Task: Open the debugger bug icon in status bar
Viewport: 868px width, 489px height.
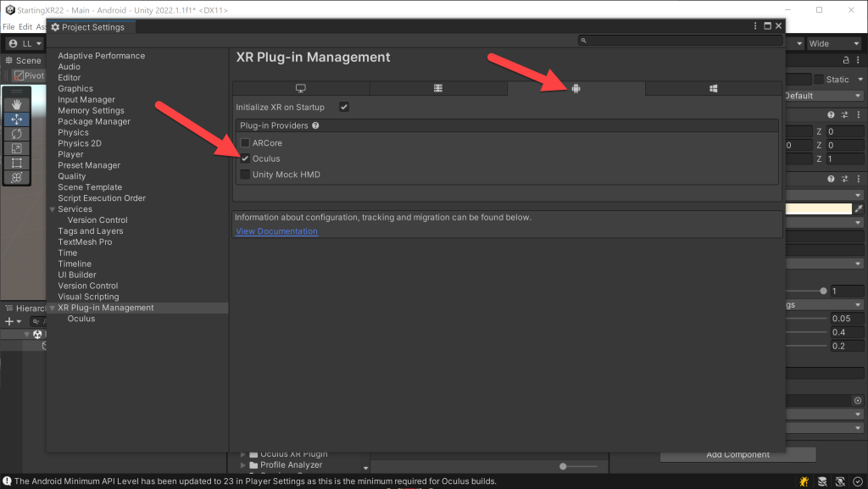Action: [804, 481]
